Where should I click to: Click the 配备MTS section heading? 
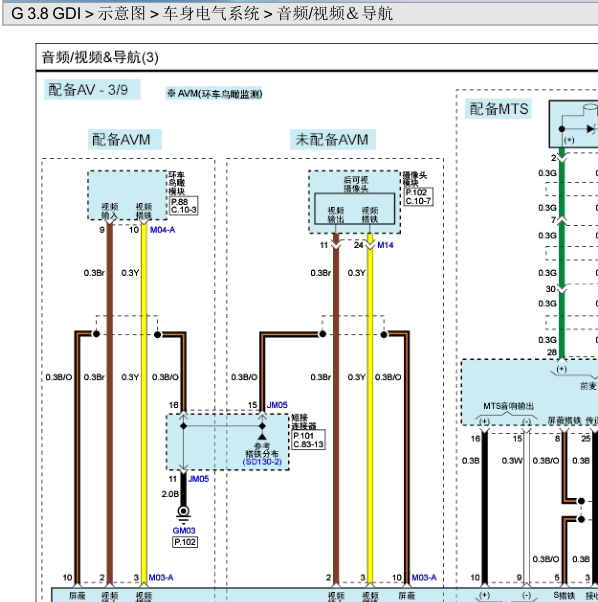tap(499, 109)
